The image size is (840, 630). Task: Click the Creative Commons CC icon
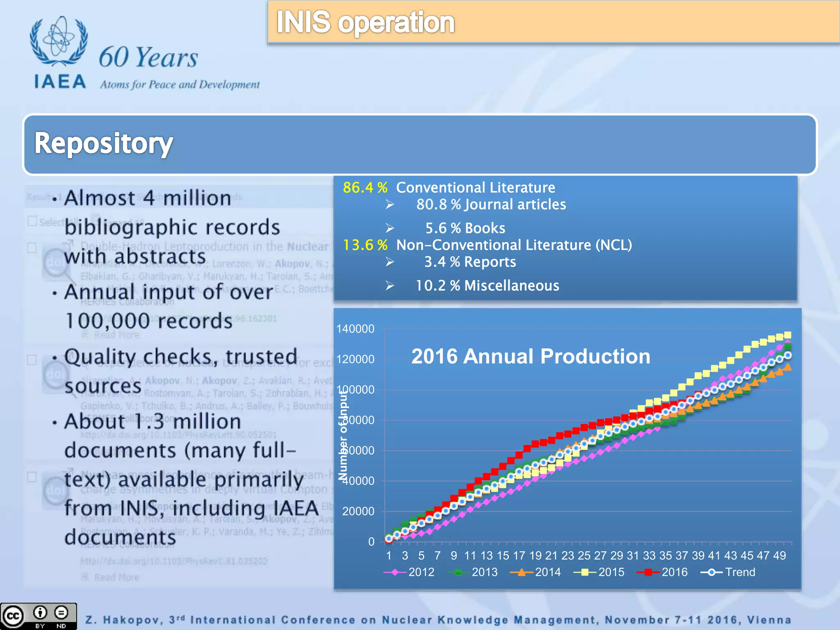tap(13, 616)
